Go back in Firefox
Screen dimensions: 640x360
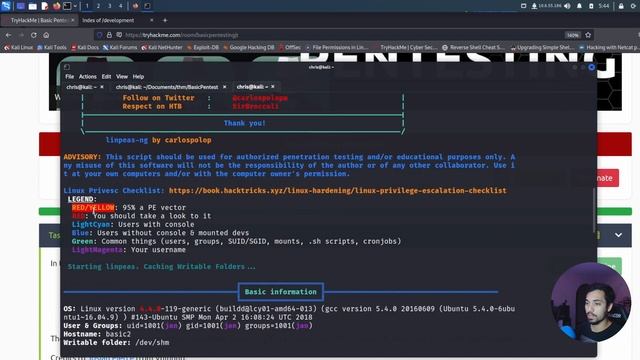click(9, 35)
